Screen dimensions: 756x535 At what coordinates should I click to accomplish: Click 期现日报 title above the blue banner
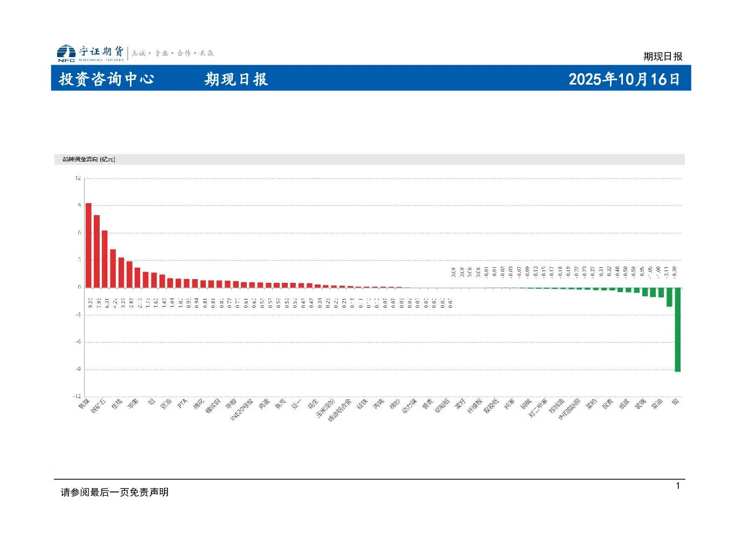(x=663, y=56)
